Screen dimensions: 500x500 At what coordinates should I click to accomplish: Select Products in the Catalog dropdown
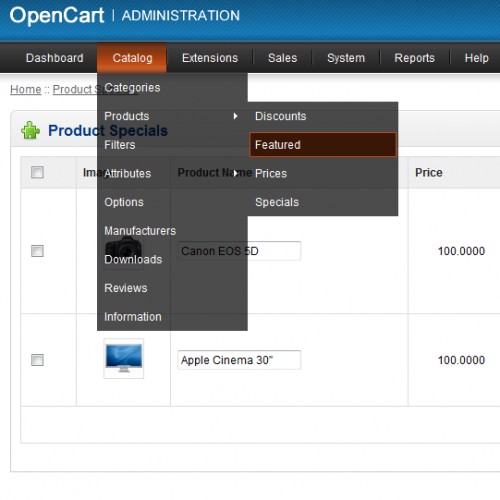[x=172, y=116]
